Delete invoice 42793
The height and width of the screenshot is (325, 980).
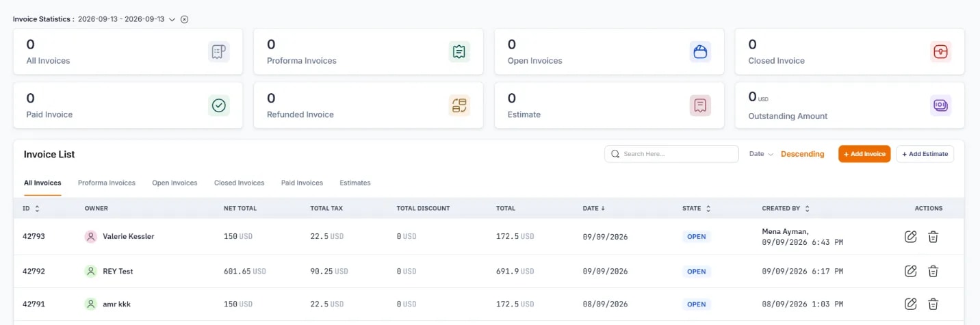(x=933, y=237)
